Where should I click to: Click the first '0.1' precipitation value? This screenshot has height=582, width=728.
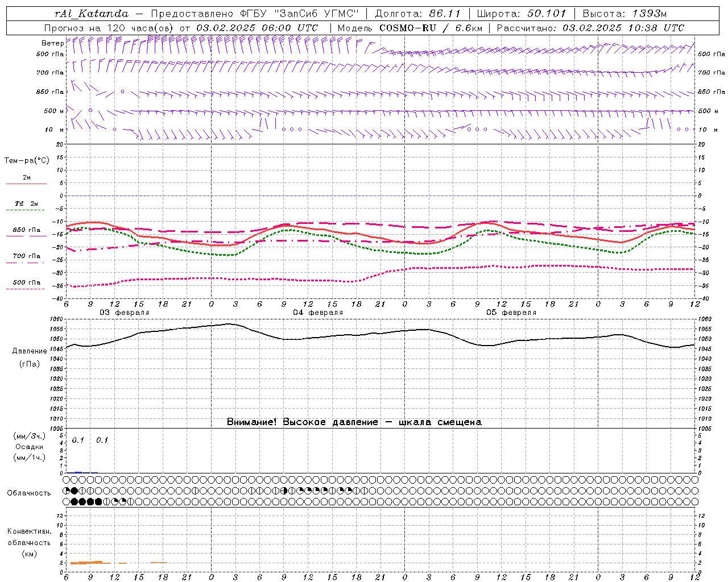pyautogui.click(x=78, y=440)
